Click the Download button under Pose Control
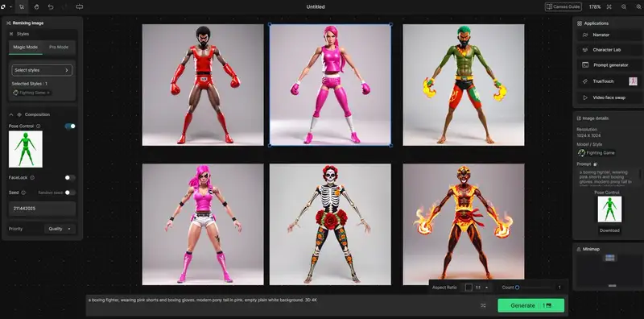This screenshot has height=319, width=644. tap(609, 230)
